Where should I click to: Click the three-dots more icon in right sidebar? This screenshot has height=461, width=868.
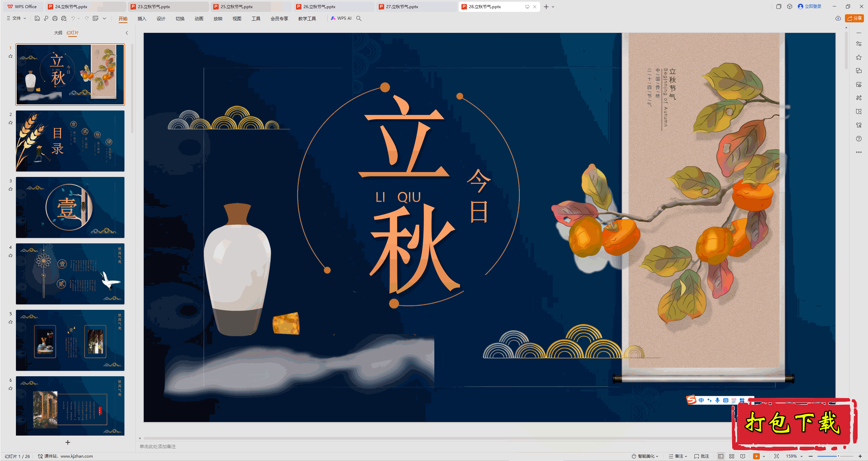(859, 152)
